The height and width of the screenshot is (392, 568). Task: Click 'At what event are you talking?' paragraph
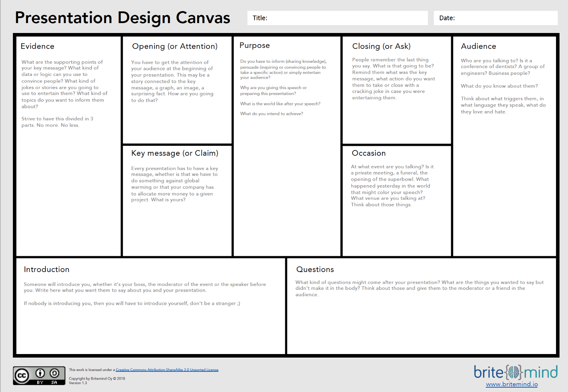click(x=392, y=186)
